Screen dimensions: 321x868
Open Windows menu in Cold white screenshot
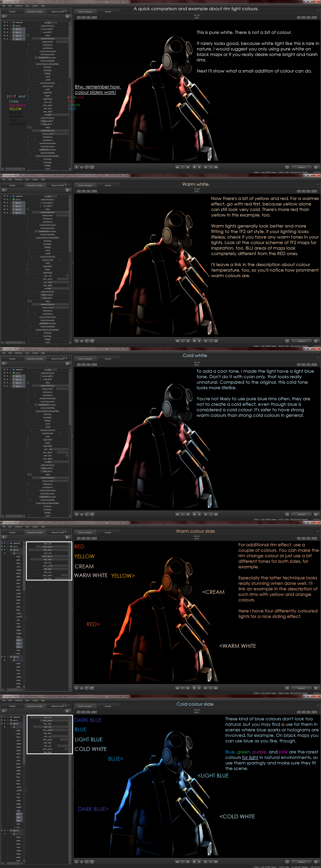pos(19,353)
